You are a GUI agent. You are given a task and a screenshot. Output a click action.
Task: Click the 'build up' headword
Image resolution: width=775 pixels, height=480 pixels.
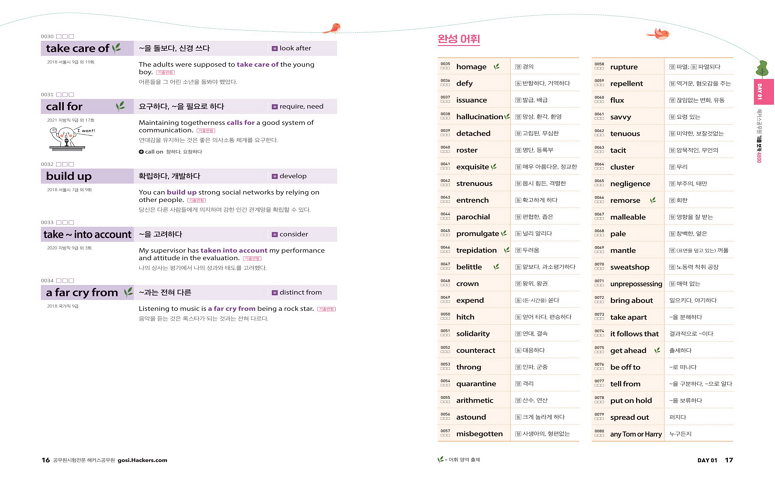pos(69,176)
